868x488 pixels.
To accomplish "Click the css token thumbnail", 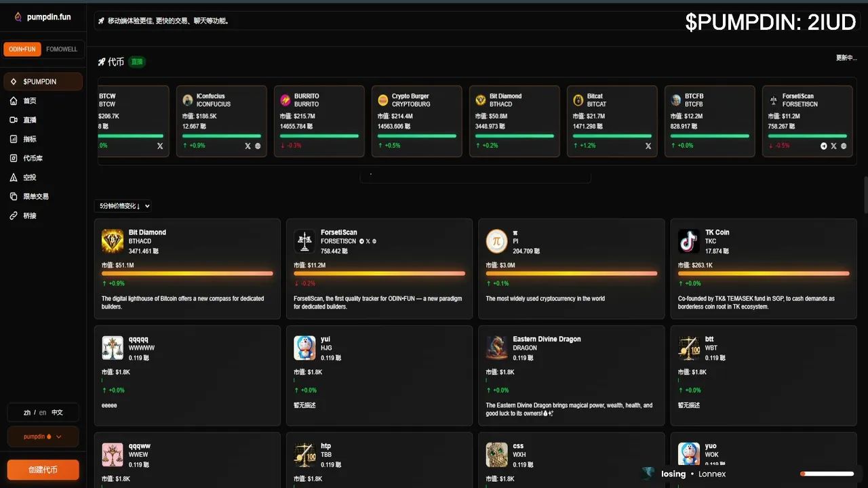I will click(497, 455).
